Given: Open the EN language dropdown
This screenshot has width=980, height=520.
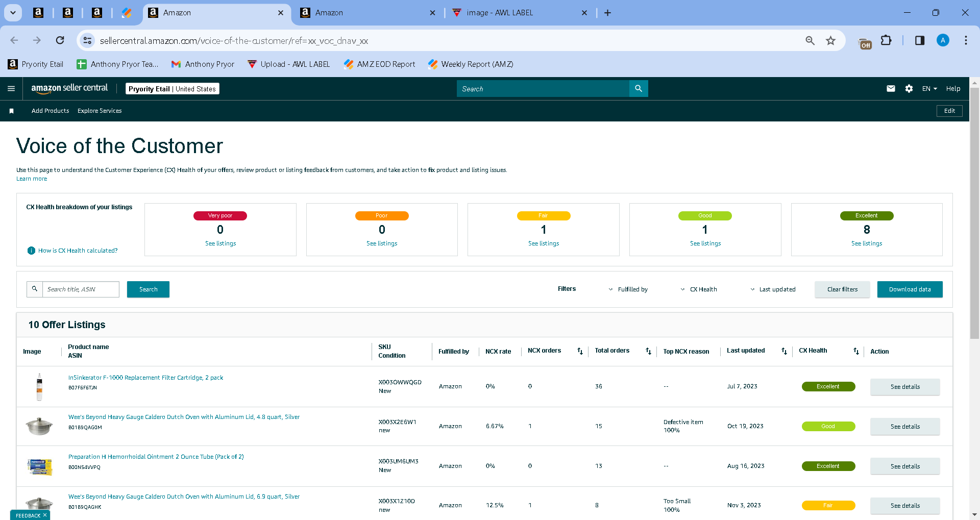Looking at the screenshot, I should (x=929, y=89).
